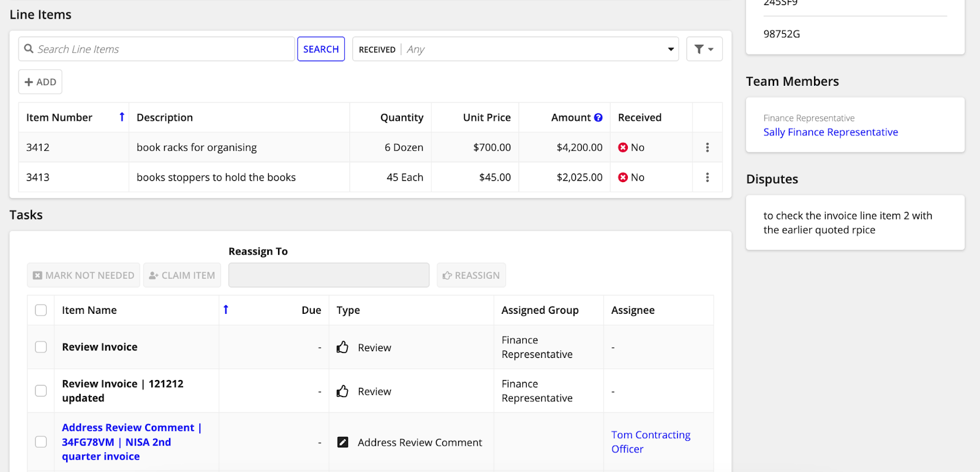Viewport: 980px width, 472px height.
Task: Click the Type column header
Action: [x=349, y=310]
